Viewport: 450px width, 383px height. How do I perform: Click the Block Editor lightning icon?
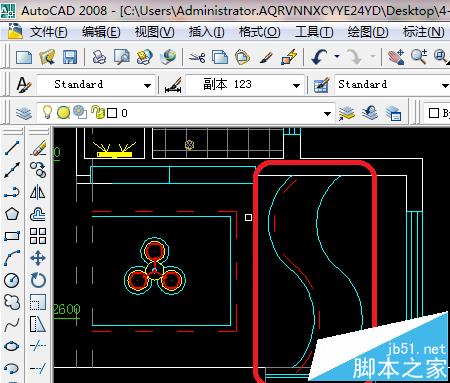(x=289, y=57)
